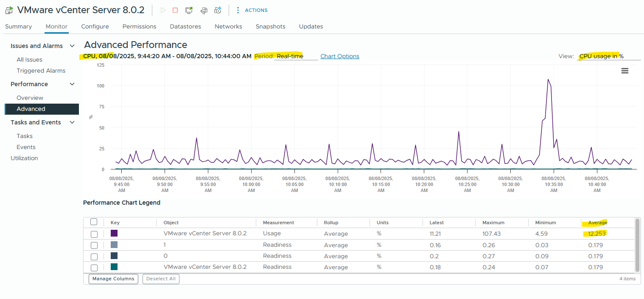Click the Performance Chart Legend heading
644x299 pixels.
[x=122, y=203]
